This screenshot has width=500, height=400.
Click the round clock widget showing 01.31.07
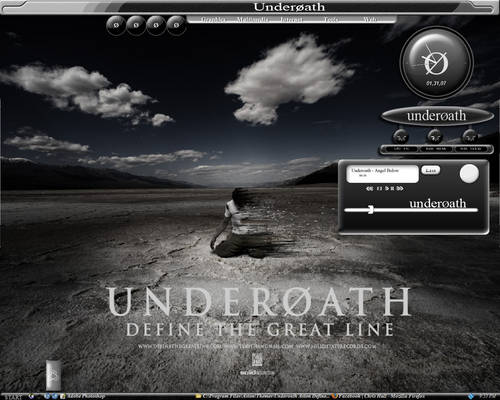(436, 63)
